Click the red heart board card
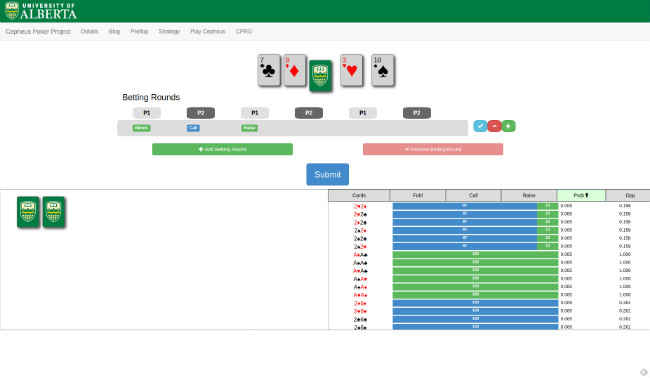The image size is (650, 378). (351, 70)
